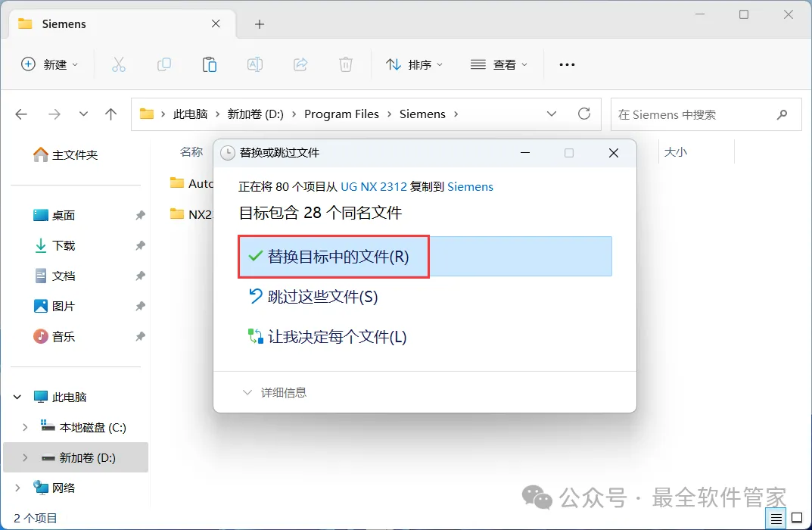This screenshot has height=530, width=812.
Task: Open recent locations dropdown chevron
Action: point(83,114)
